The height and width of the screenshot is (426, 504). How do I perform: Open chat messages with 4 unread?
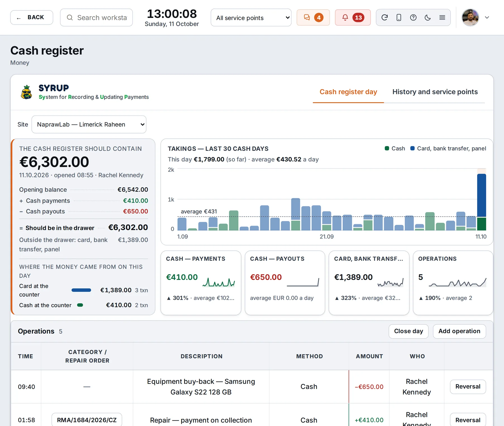pos(313,17)
